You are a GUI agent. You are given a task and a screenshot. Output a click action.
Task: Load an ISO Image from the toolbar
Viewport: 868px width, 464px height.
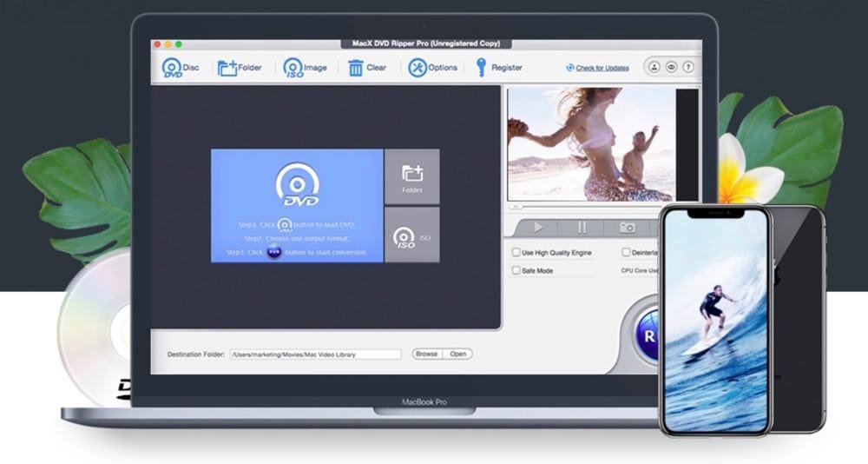pyautogui.click(x=305, y=68)
